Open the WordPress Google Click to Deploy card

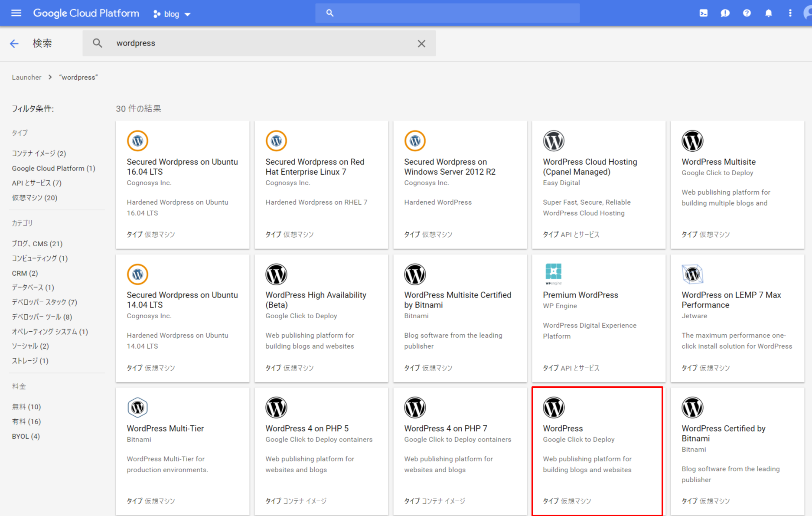597,451
